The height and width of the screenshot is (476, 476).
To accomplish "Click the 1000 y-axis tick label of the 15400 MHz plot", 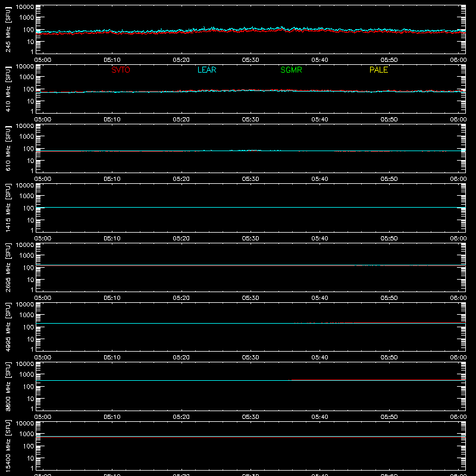I will click(27, 434).
